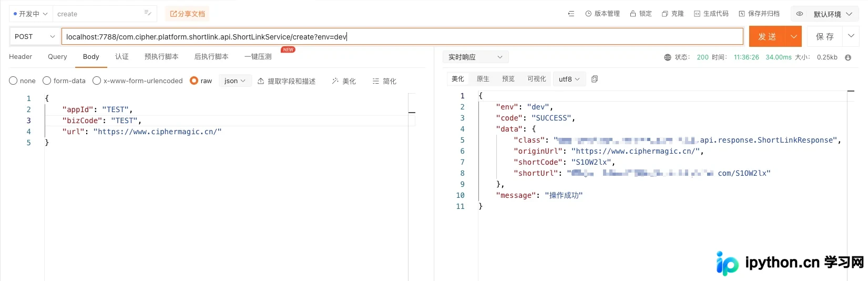
Task: Click the "env": "dev" response line
Action: click(x=524, y=107)
